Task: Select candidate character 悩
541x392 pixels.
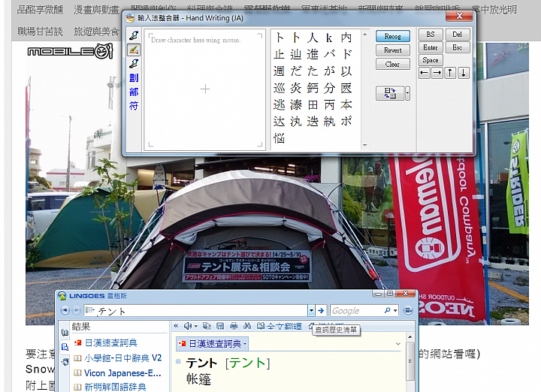Action: click(x=279, y=138)
